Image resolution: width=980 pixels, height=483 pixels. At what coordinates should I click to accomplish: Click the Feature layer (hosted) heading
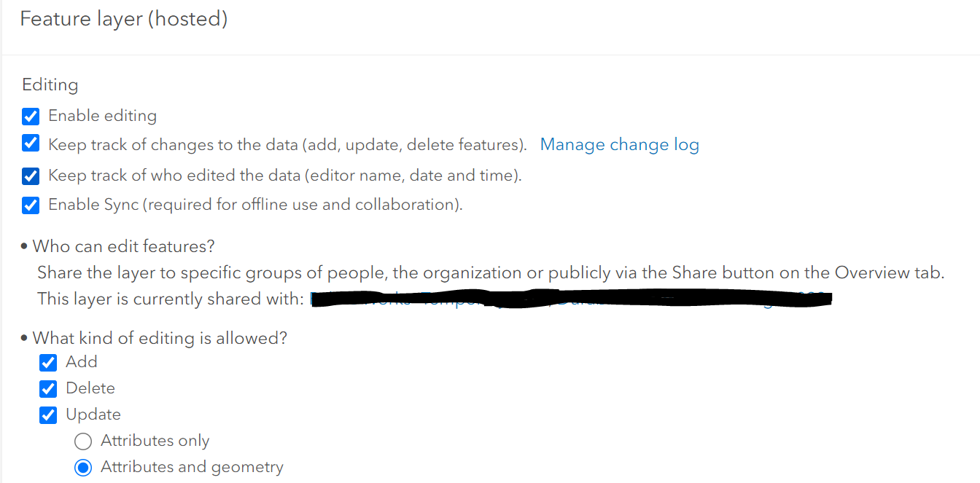point(123,19)
